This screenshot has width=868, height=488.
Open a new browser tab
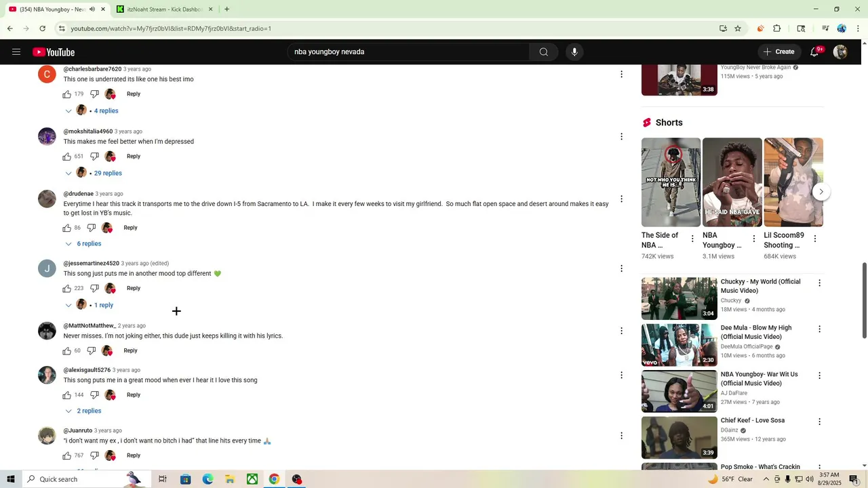pyautogui.click(x=226, y=9)
